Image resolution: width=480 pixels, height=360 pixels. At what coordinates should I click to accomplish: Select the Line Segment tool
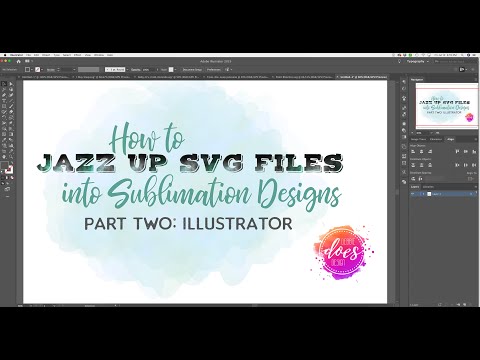point(11,100)
